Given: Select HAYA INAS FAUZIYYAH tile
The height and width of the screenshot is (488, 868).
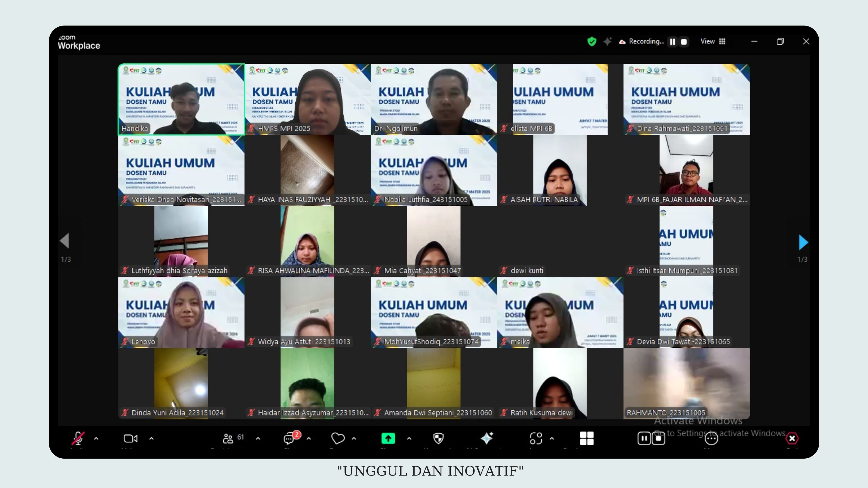Looking at the screenshot, I should pos(308,171).
